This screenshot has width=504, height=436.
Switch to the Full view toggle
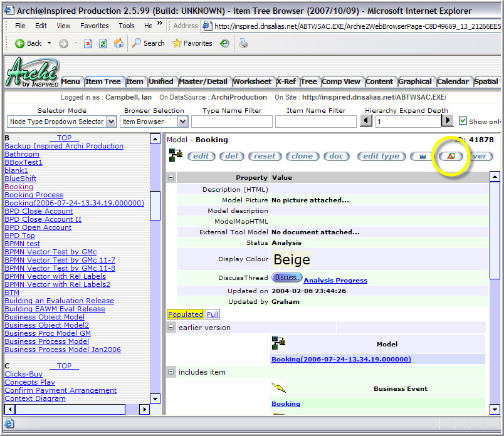pyautogui.click(x=213, y=314)
